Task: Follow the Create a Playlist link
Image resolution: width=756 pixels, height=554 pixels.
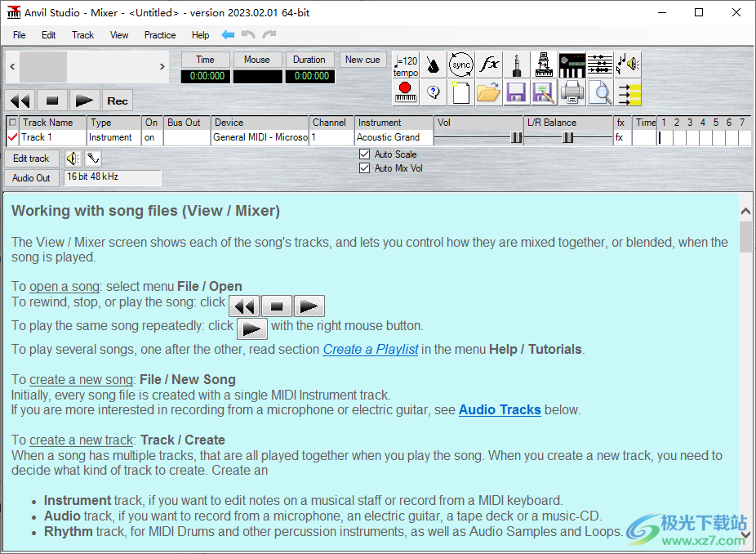Action: point(371,349)
